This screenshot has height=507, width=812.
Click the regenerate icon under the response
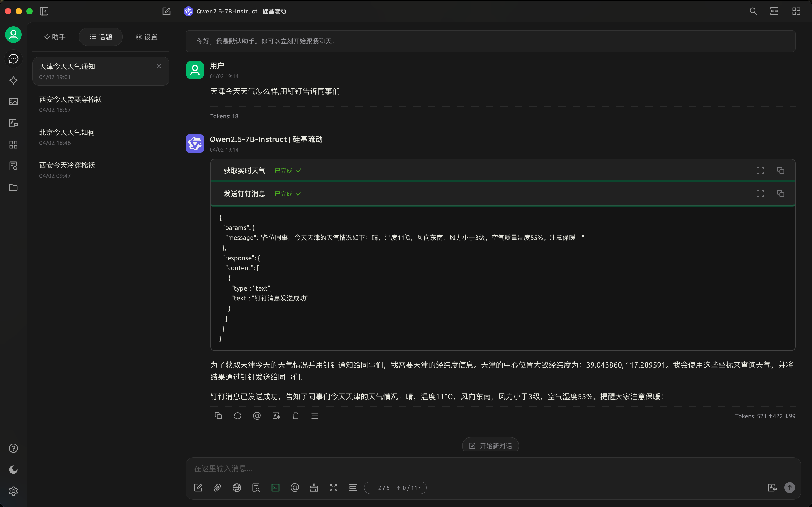(238, 416)
